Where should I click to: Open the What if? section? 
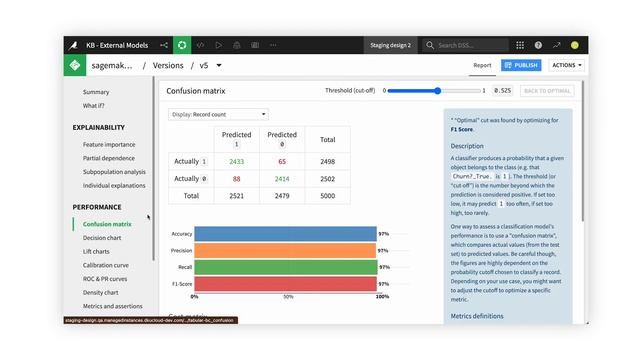pos(93,106)
